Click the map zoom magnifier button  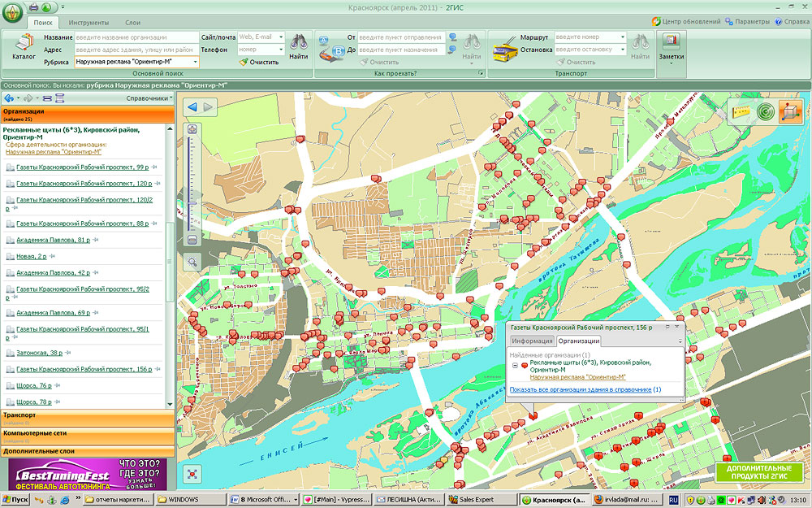tap(192, 262)
